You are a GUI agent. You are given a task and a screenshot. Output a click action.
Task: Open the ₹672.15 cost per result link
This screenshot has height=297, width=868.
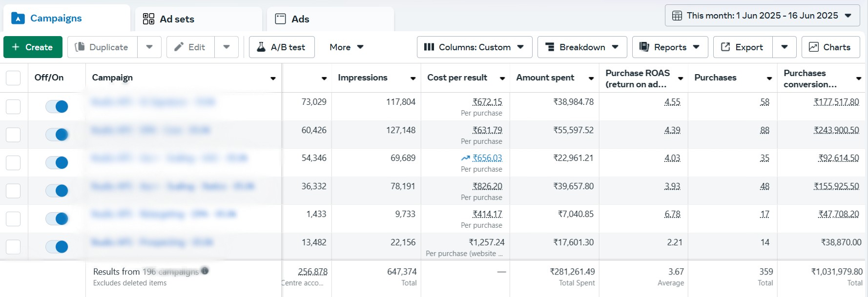tap(487, 102)
